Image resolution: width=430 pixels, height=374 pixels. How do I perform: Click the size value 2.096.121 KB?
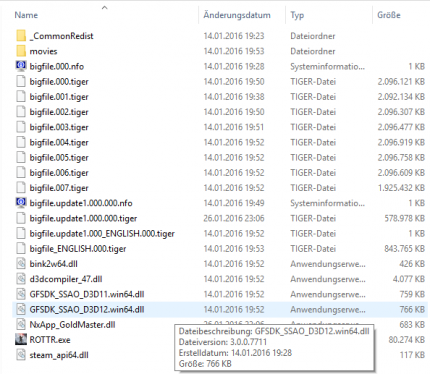coord(401,82)
